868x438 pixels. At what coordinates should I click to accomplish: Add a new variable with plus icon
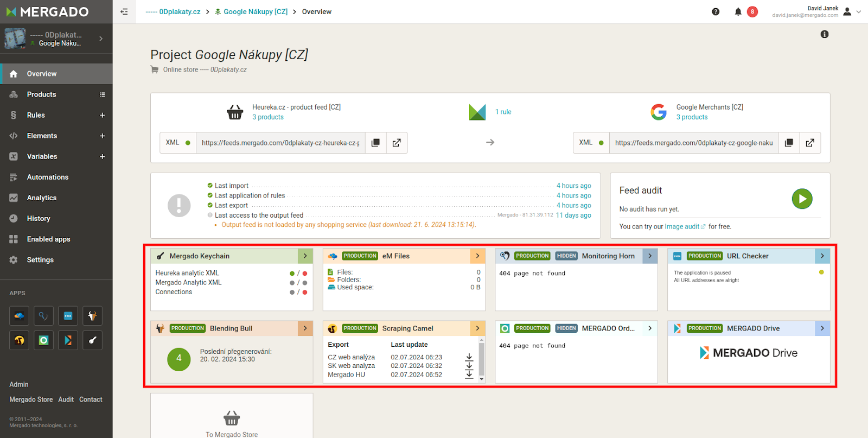point(102,156)
